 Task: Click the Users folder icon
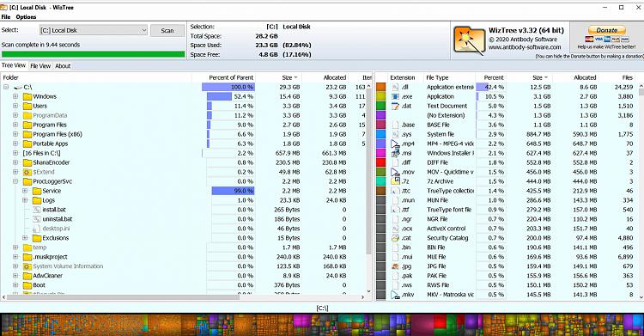click(27, 106)
